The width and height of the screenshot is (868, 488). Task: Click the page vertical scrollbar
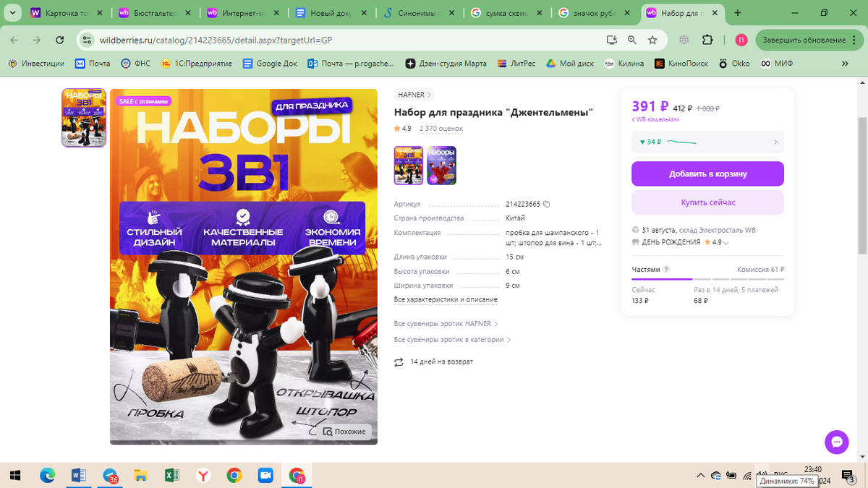point(862,185)
